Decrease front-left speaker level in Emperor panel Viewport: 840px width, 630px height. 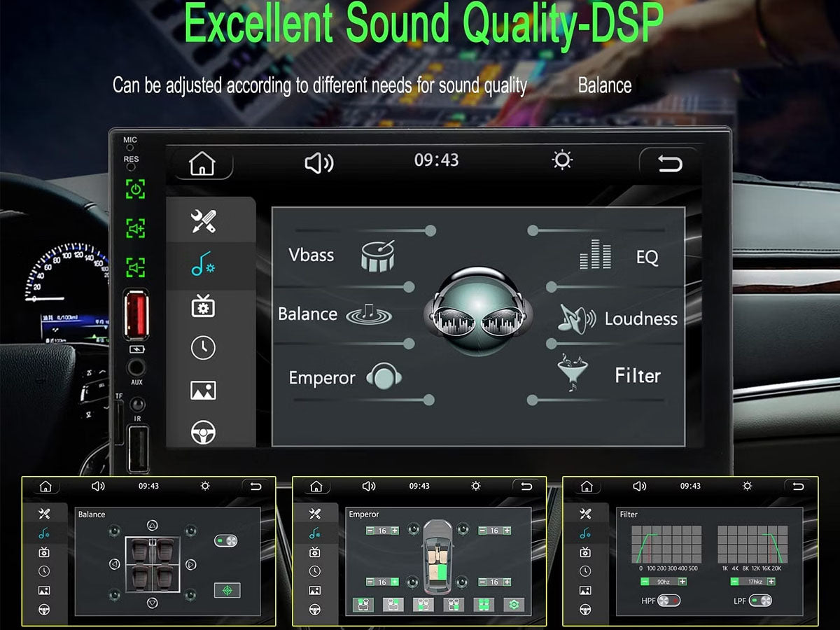pyautogui.click(x=370, y=531)
